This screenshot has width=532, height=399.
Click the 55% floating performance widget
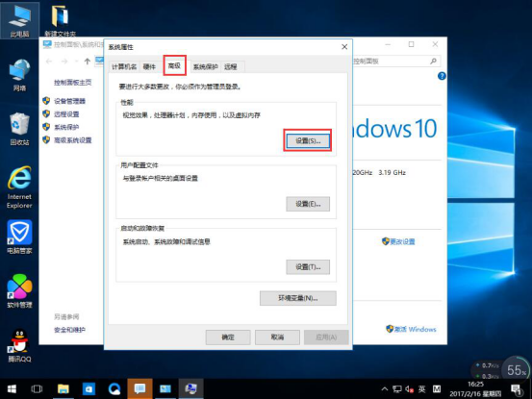pyautogui.click(x=516, y=370)
